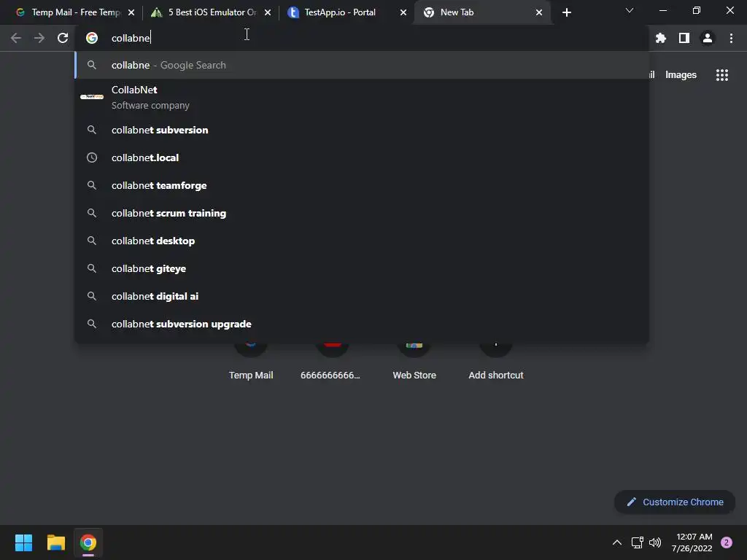
Task: Open the notification badge showing 2
Action: click(726, 542)
